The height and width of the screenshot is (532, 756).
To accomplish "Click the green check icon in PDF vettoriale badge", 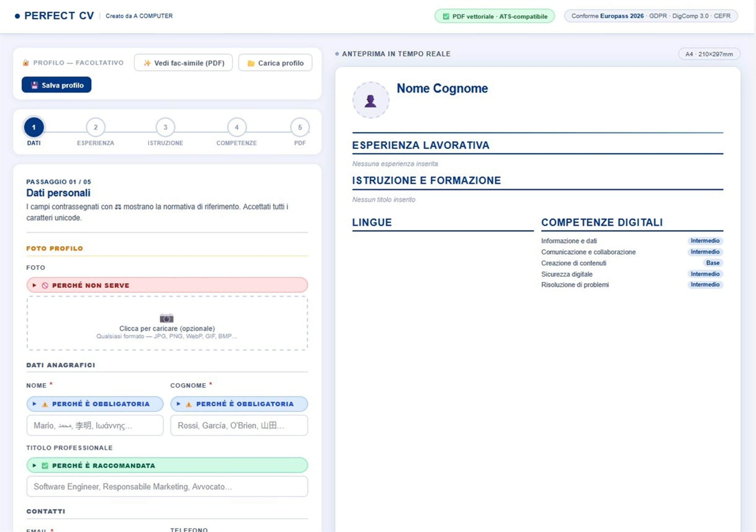I will (x=446, y=17).
